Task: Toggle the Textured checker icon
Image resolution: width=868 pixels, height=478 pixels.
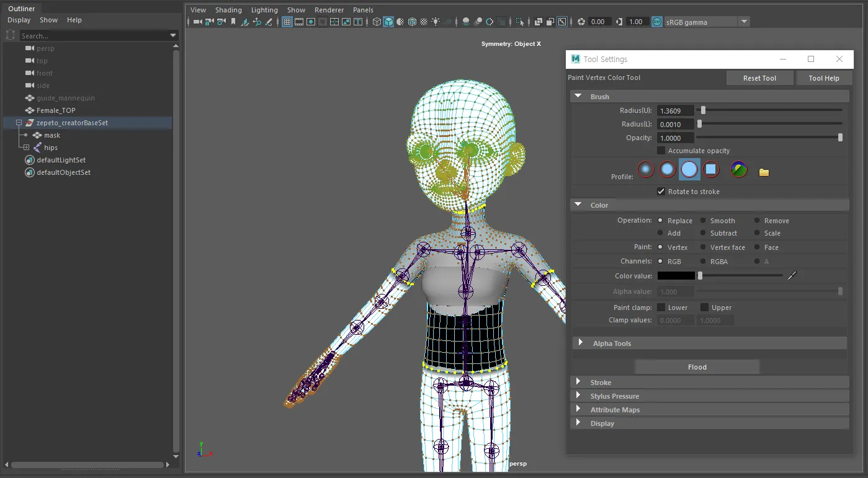Action: (424, 22)
